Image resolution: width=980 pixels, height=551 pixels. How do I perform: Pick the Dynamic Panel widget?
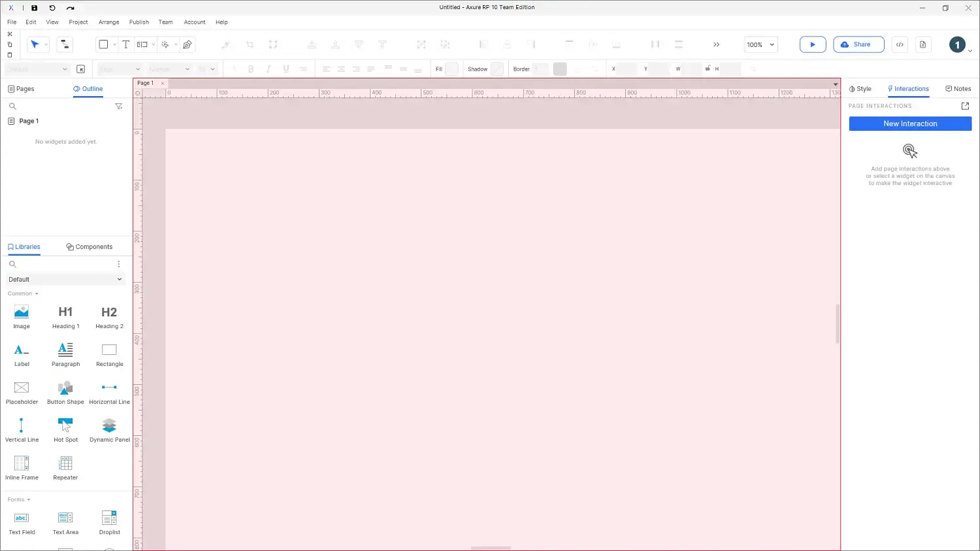pos(109,429)
